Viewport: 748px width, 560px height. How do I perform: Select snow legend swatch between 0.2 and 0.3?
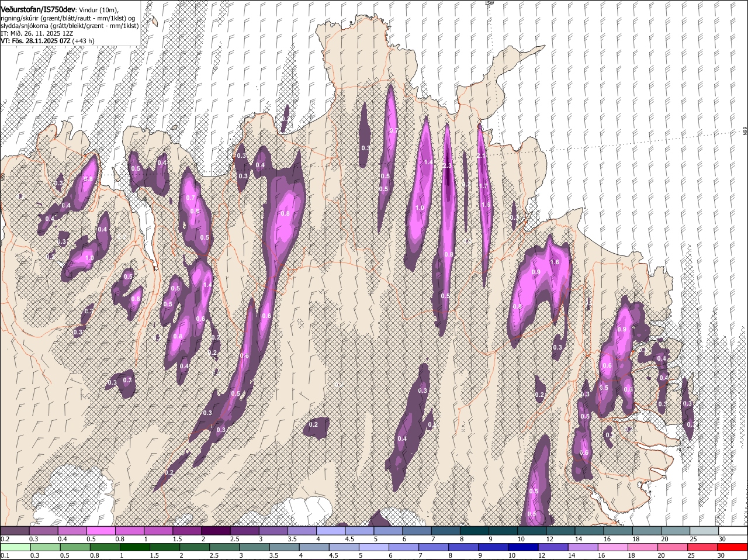15,531
